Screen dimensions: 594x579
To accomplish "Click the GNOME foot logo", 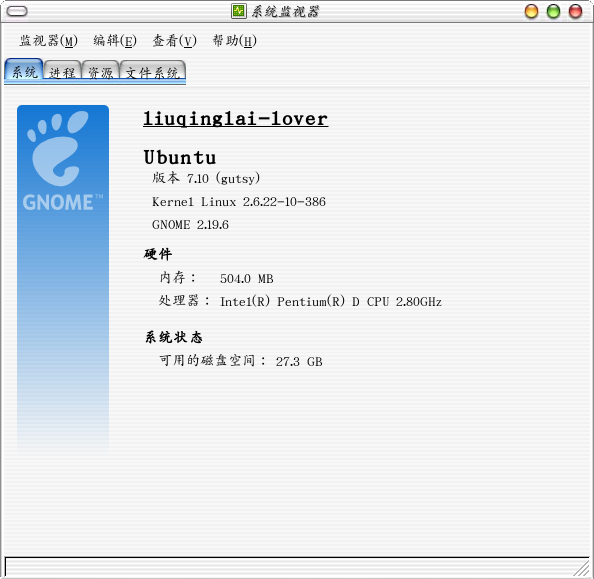I will tap(58, 149).
